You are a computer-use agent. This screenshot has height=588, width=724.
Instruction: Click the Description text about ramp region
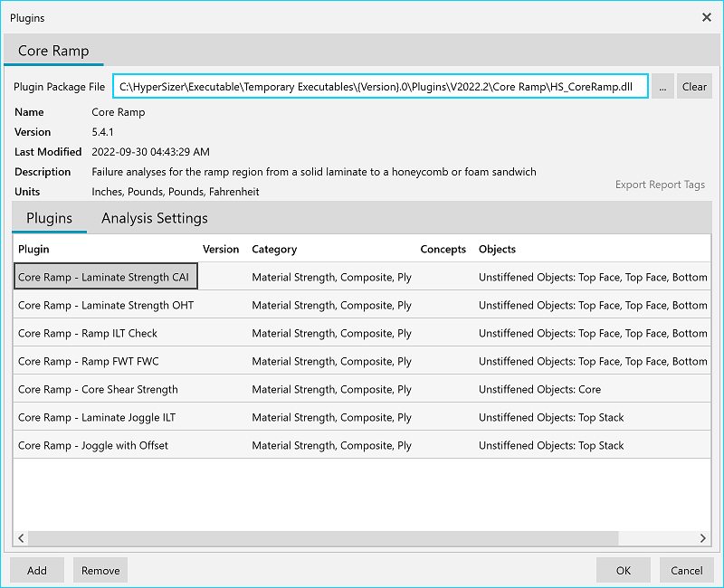(314, 172)
